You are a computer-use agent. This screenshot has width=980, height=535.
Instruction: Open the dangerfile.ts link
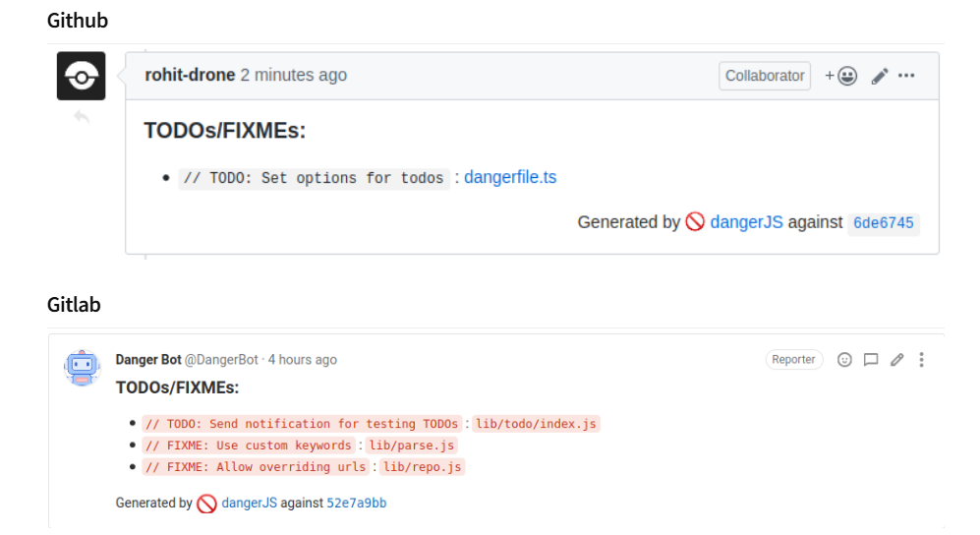[x=510, y=177]
